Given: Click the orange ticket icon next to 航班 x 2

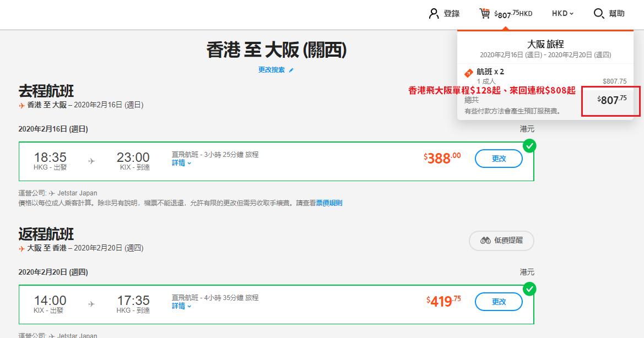Looking at the screenshot, I should point(469,73).
